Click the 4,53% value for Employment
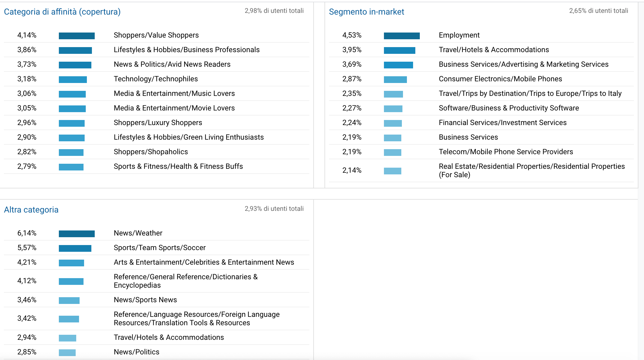Image resolution: width=644 pixels, height=360 pixels. [352, 35]
